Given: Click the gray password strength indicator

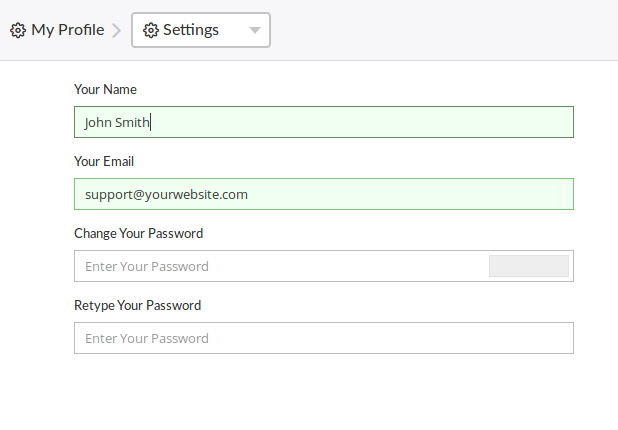Looking at the screenshot, I should coord(528,266).
